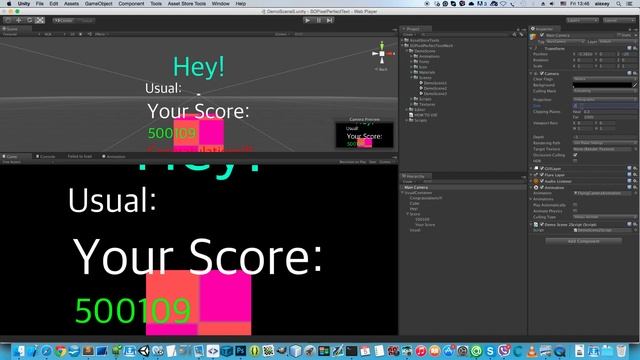
Task: Open the File menu
Action: pos(40,4)
